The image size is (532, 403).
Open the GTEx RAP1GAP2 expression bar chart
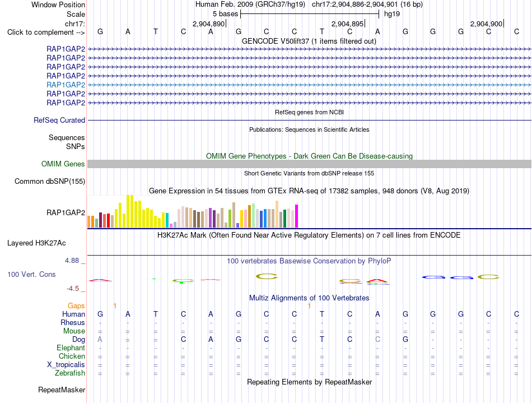(x=193, y=211)
